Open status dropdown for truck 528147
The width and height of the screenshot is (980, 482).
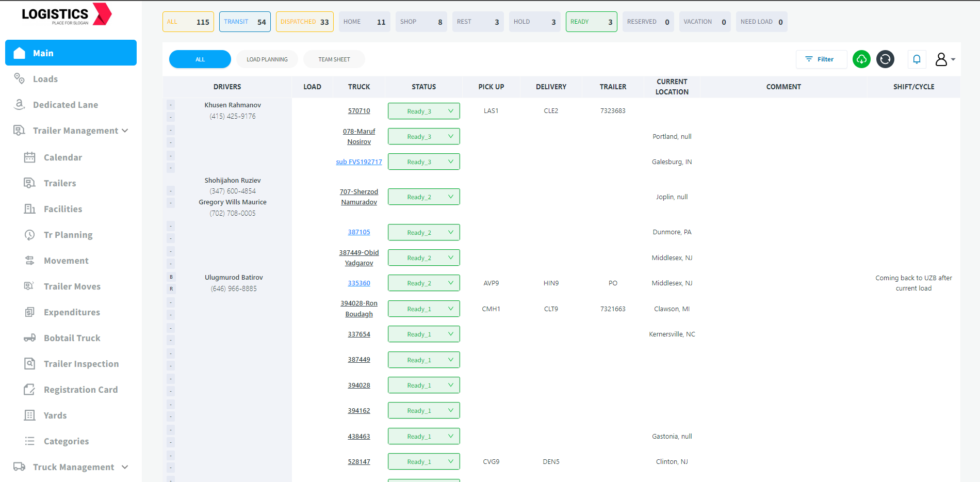[423, 461]
